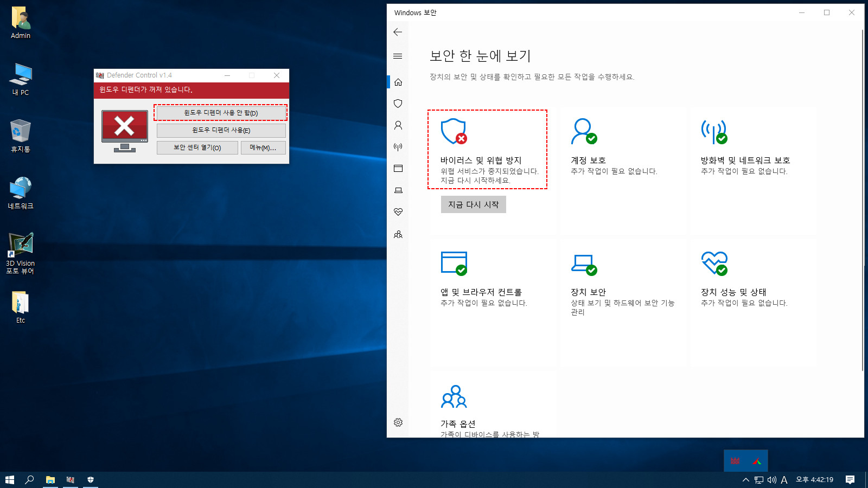This screenshot has width=868, height=488.
Task: Click the 윈도우 디펜더가 꺼져 있습니다 status banner
Action: click(192, 90)
